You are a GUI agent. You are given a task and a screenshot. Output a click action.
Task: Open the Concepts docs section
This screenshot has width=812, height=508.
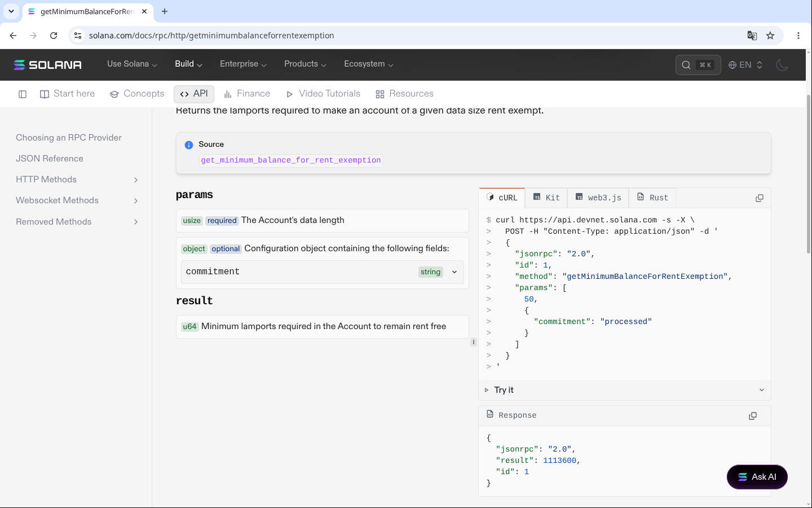[x=137, y=94]
